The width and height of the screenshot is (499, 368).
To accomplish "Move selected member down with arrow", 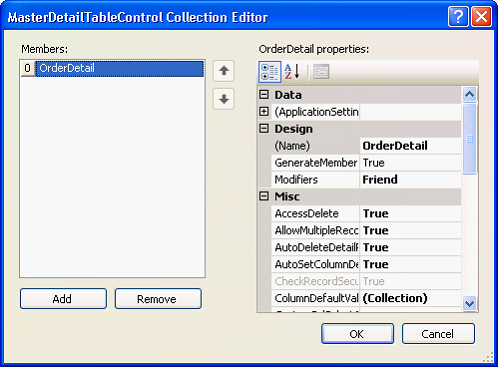I will tap(224, 99).
